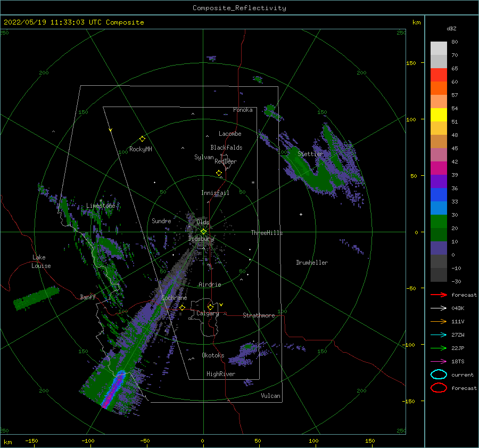The height and width of the screenshot is (448, 479).
Task: Click the Airdrie city label
Action: click(x=210, y=284)
